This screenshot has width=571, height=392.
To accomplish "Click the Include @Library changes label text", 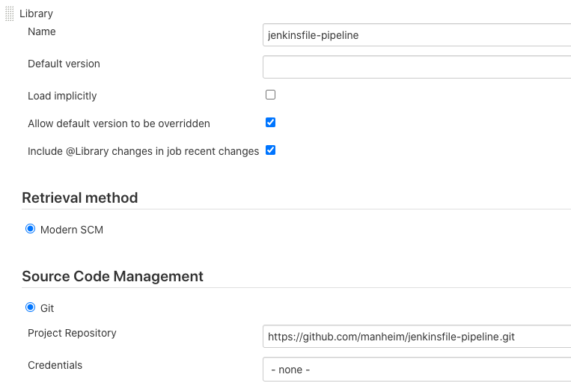I will coord(143,151).
